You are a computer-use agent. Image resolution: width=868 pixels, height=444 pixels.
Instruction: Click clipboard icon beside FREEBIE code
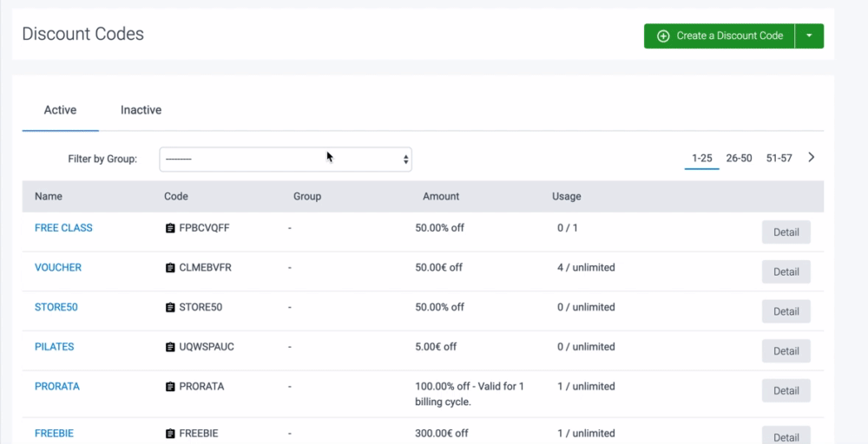click(x=170, y=434)
